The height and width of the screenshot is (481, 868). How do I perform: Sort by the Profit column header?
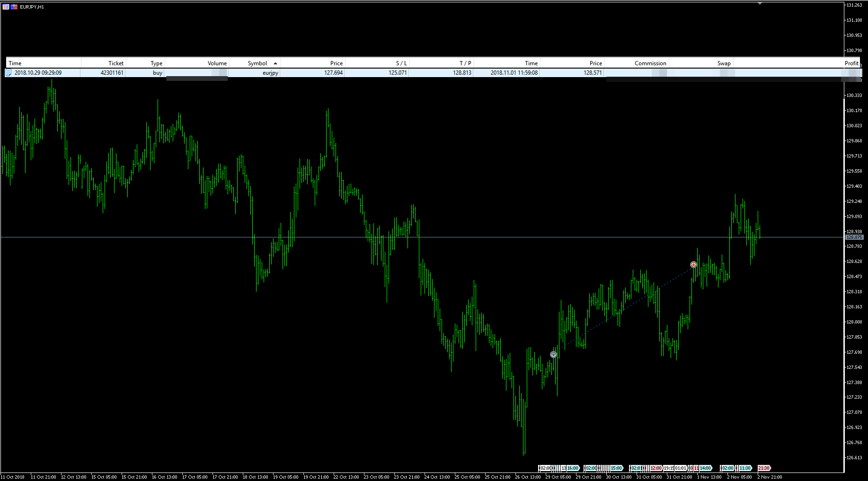pyautogui.click(x=851, y=63)
